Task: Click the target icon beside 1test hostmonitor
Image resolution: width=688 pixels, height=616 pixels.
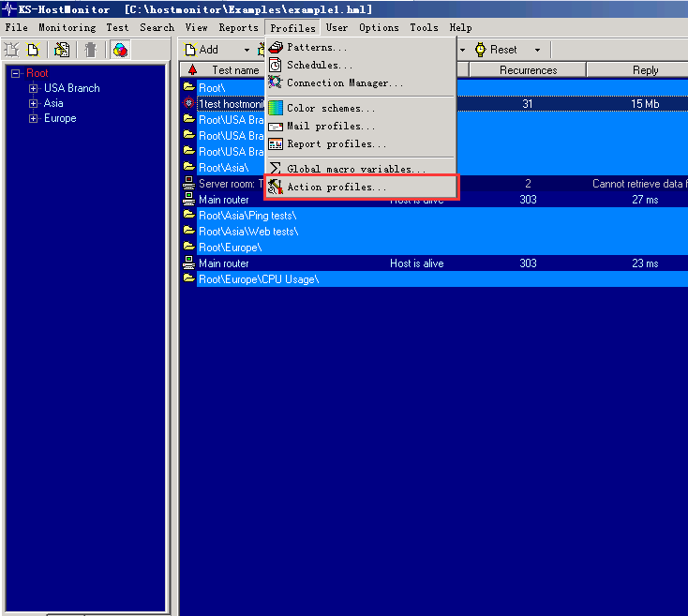Action: click(x=189, y=104)
